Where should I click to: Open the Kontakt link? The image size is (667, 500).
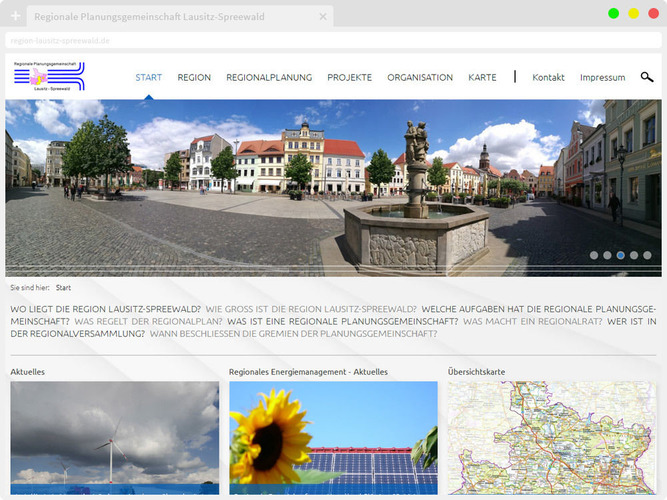(548, 77)
